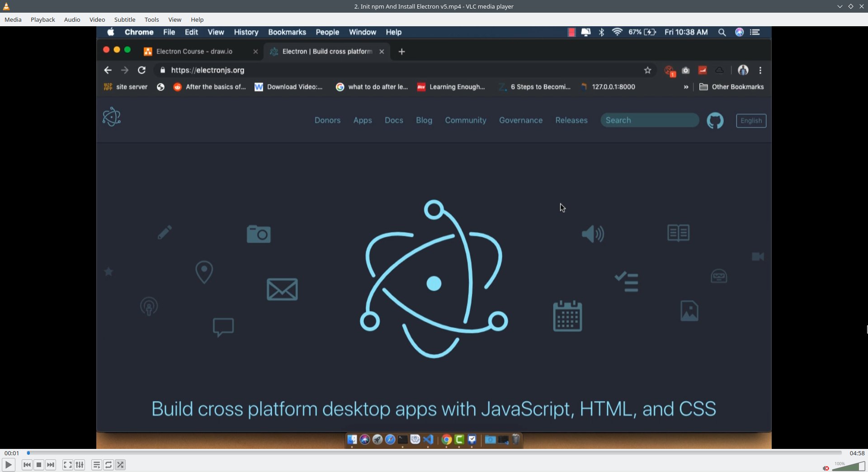Select Electron Course draw.io tab in video

tap(201, 52)
